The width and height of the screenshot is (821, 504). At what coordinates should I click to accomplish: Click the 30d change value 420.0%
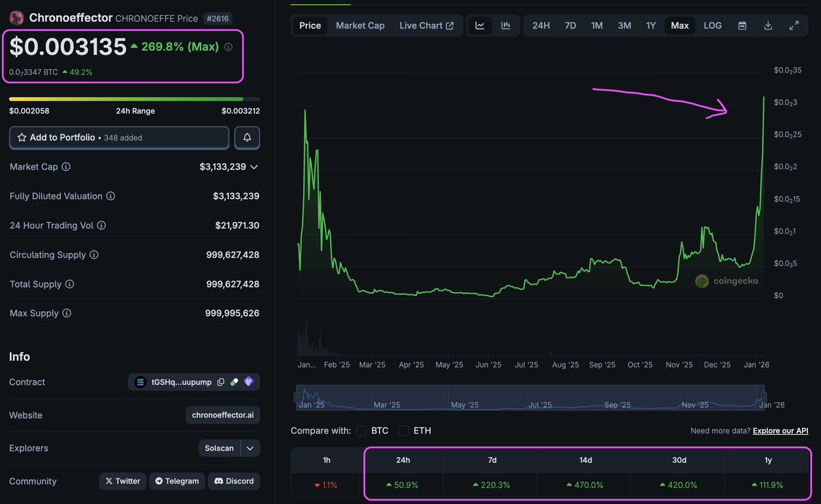tap(679, 485)
